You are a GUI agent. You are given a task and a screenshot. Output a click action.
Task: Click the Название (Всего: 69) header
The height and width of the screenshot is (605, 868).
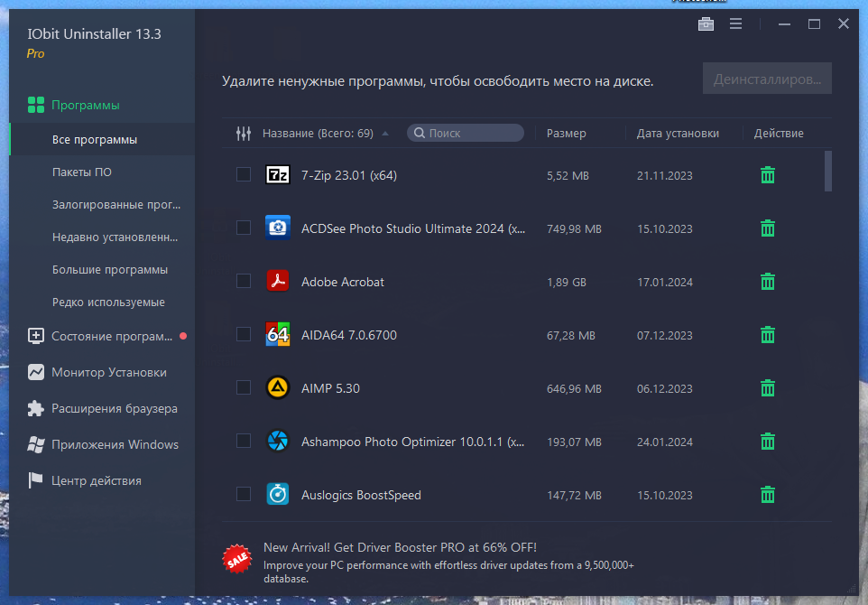pos(318,134)
